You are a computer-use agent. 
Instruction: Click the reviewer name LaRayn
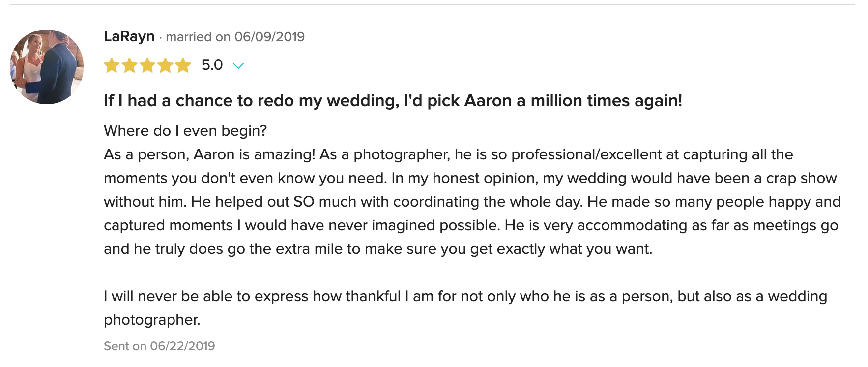(129, 37)
